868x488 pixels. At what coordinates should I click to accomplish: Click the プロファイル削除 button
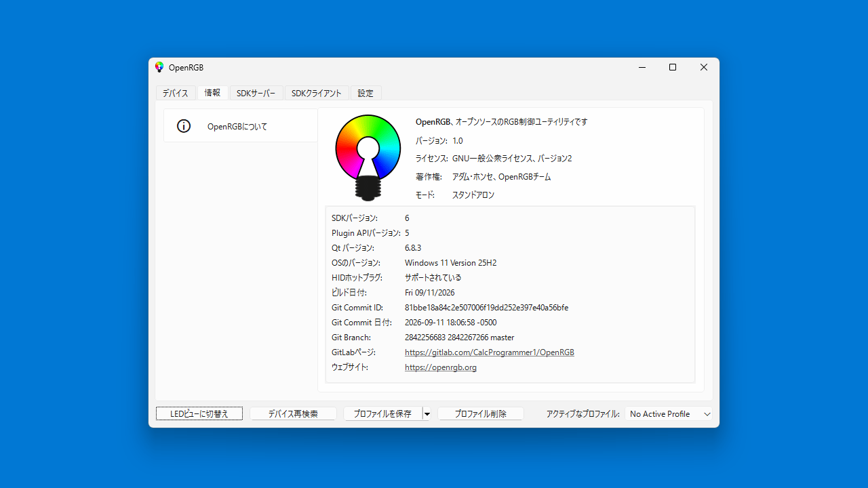tap(481, 413)
